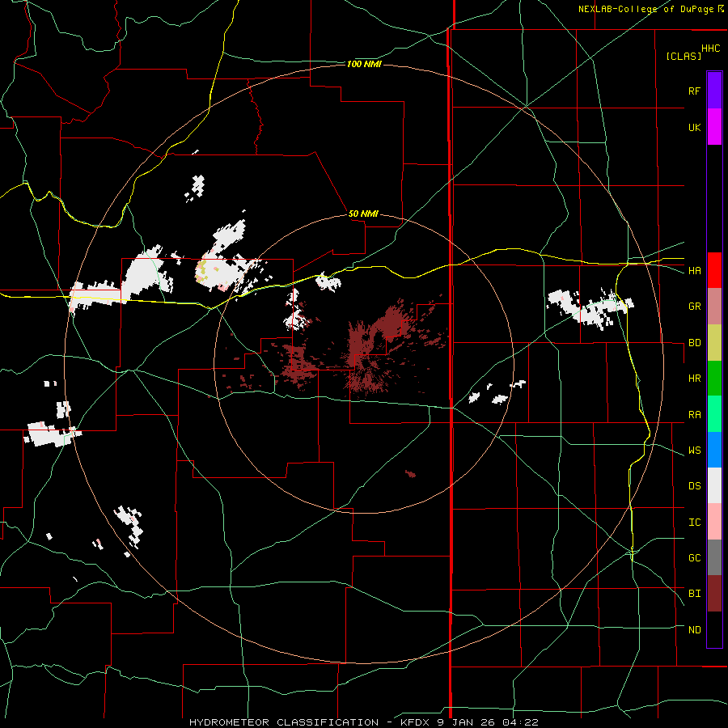
Task: Click the KFDX radar site identifier
Action: point(415,722)
